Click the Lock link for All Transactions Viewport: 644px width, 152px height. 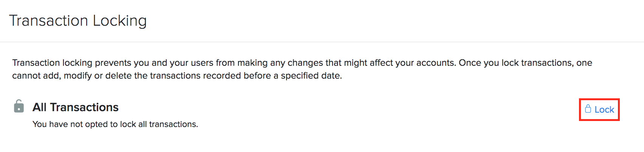[x=604, y=110]
